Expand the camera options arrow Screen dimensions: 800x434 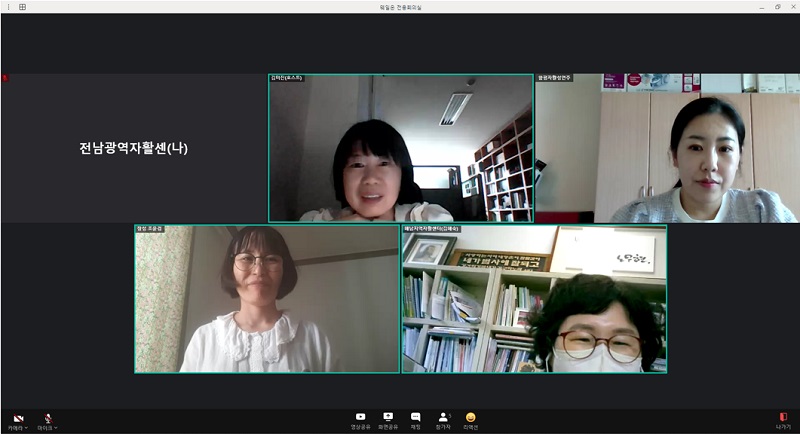coord(27,428)
